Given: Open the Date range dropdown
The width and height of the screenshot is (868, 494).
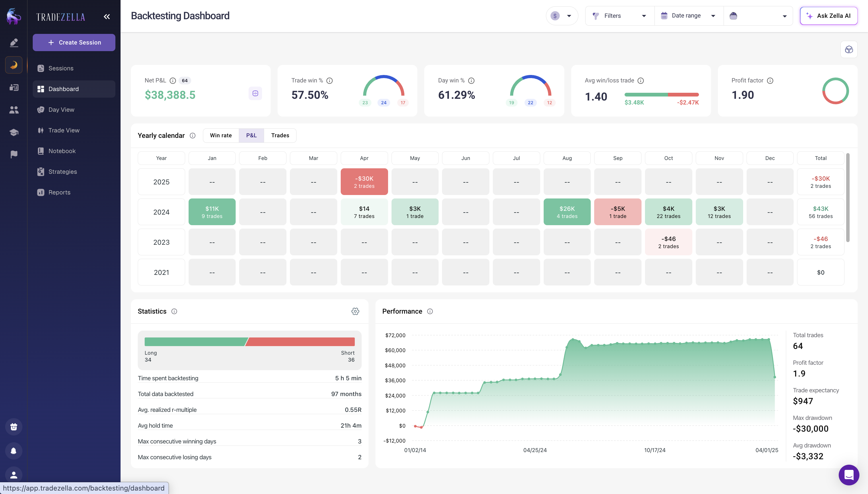Looking at the screenshot, I should pos(688,16).
